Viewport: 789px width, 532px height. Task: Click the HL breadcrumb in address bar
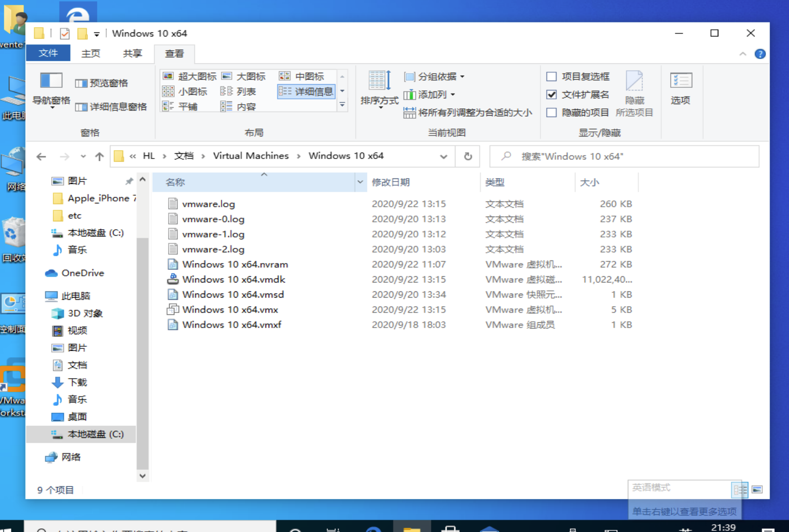click(x=149, y=156)
